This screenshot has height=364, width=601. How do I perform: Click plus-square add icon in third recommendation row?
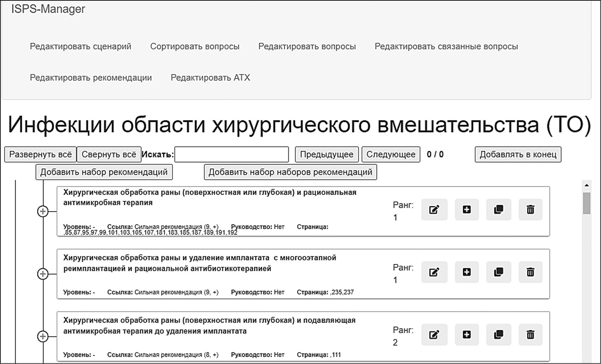pyautogui.click(x=467, y=335)
